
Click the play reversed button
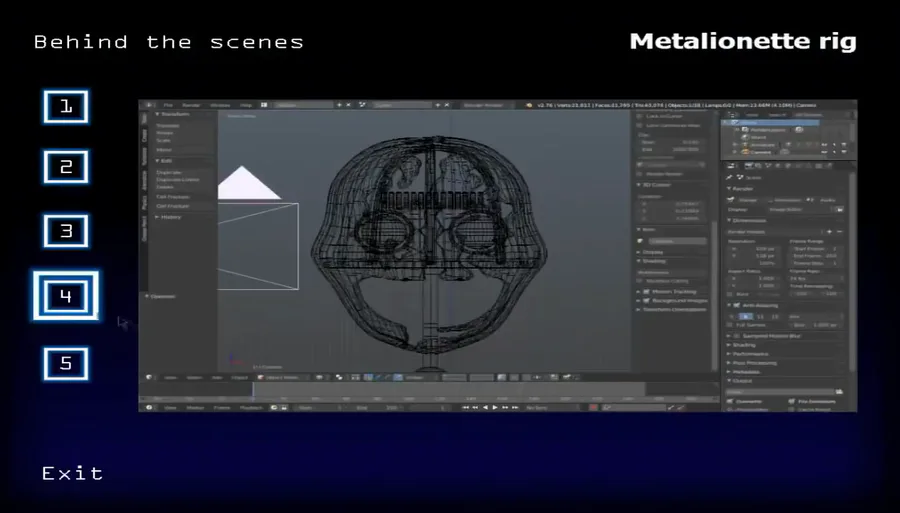[x=485, y=407]
